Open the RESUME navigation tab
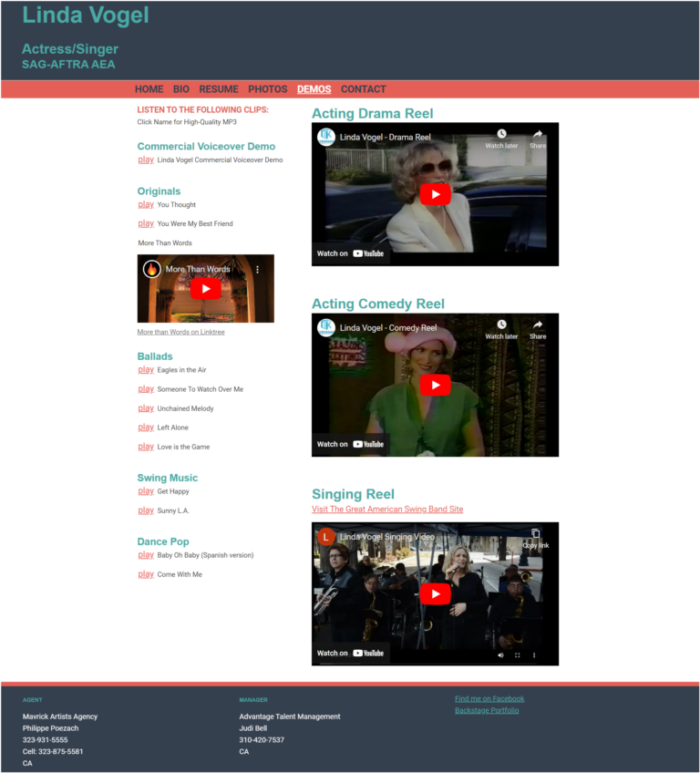Image resolution: width=700 pixels, height=773 pixels. 219,89
